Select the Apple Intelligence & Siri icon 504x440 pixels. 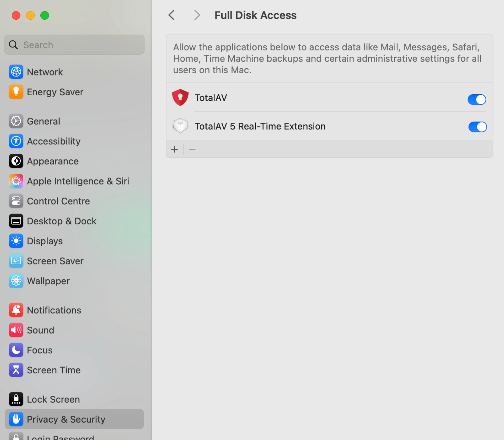16,181
